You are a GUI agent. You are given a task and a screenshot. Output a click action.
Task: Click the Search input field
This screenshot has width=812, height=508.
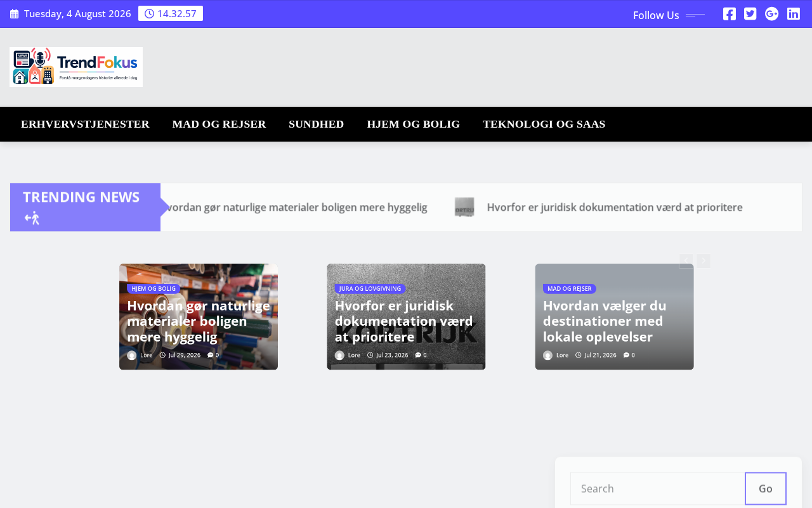tap(658, 488)
